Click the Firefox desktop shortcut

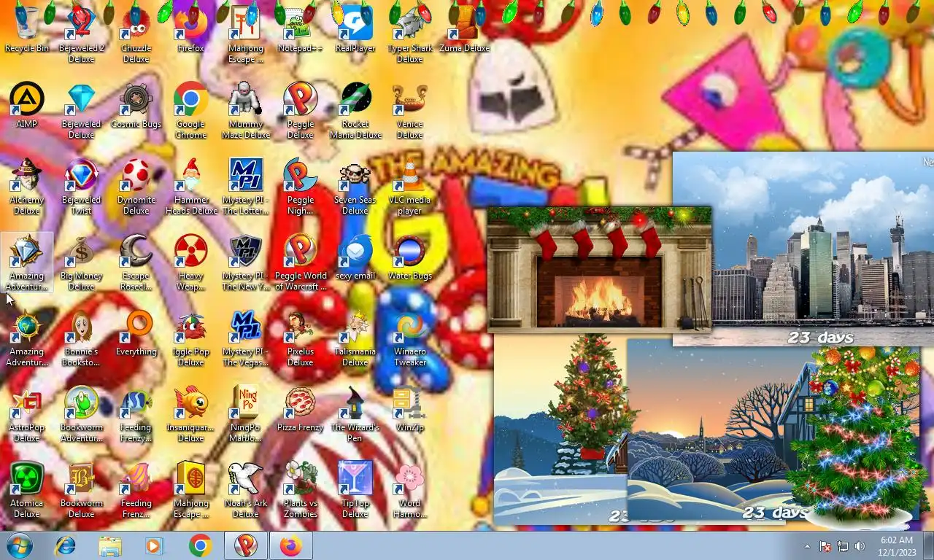191,30
